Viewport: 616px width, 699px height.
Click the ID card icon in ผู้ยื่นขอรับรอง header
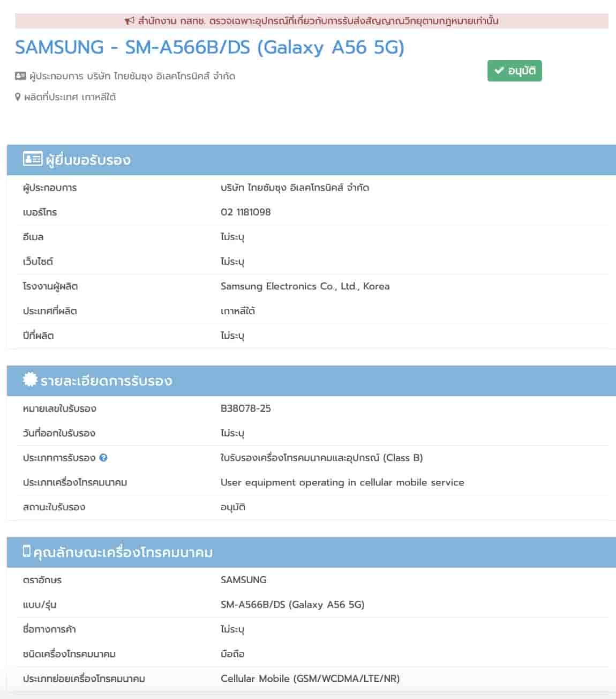[32, 159]
